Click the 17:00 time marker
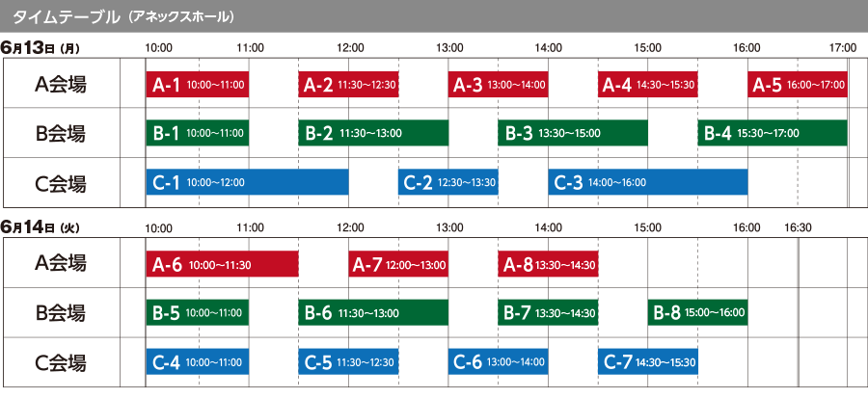 (843, 46)
